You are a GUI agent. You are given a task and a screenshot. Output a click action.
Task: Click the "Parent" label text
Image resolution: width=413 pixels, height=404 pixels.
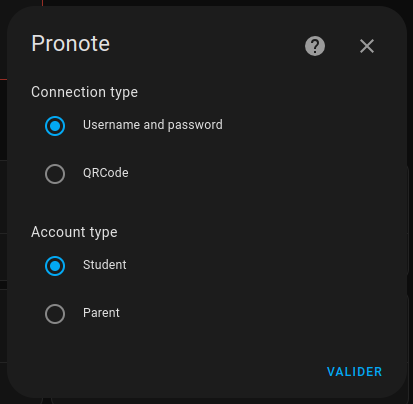click(x=101, y=313)
